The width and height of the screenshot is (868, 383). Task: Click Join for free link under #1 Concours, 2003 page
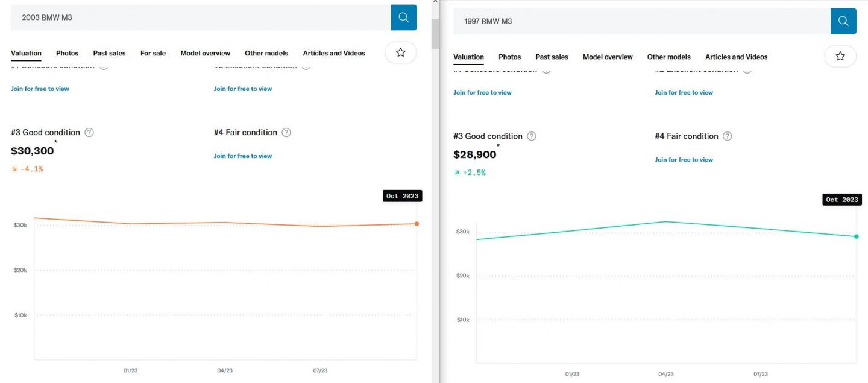click(40, 89)
